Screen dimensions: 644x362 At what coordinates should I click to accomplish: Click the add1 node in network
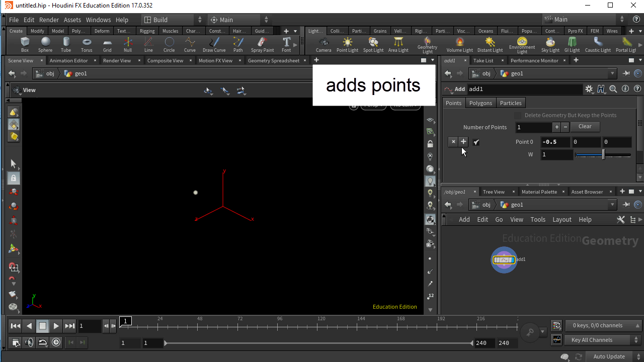coord(504,260)
